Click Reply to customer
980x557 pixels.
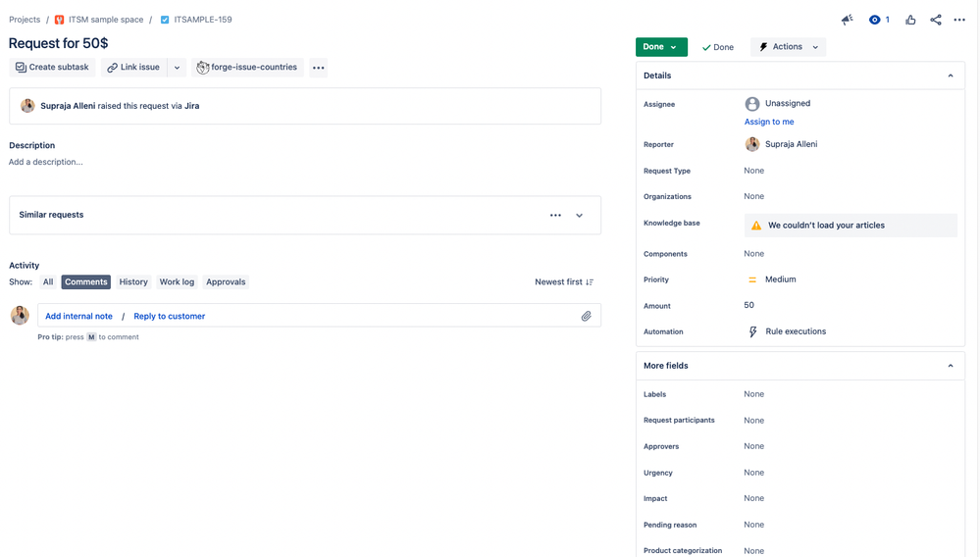[x=170, y=316]
